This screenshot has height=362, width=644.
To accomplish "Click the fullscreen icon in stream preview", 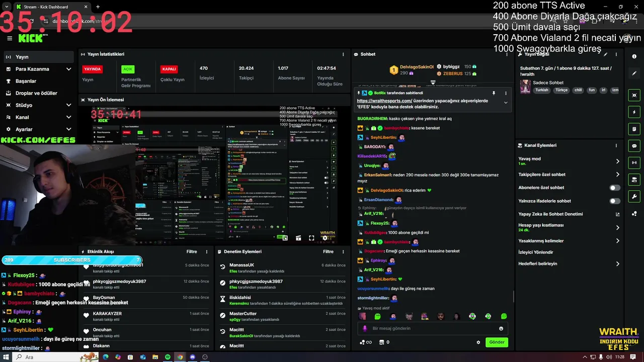I will point(311,238).
